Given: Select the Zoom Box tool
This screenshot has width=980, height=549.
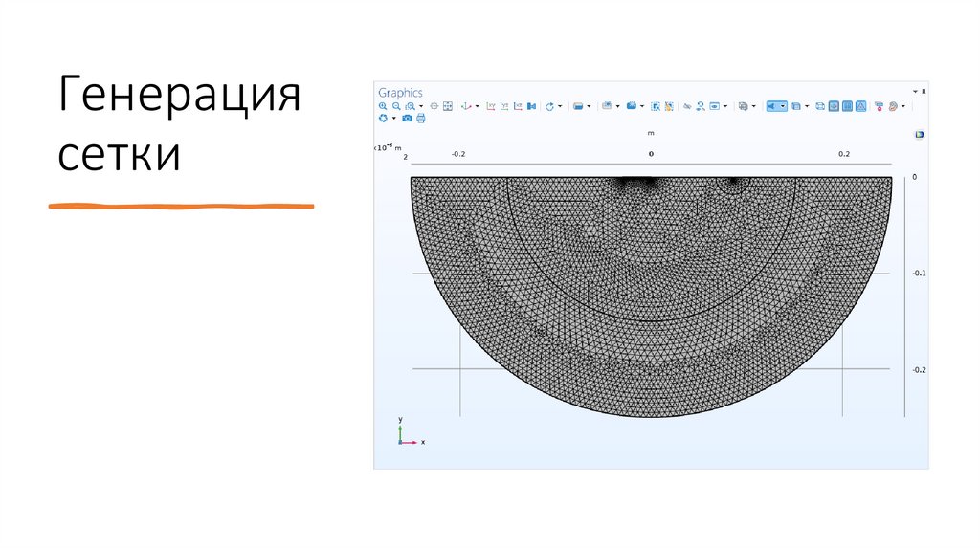Looking at the screenshot, I should [x=410, y=106].
